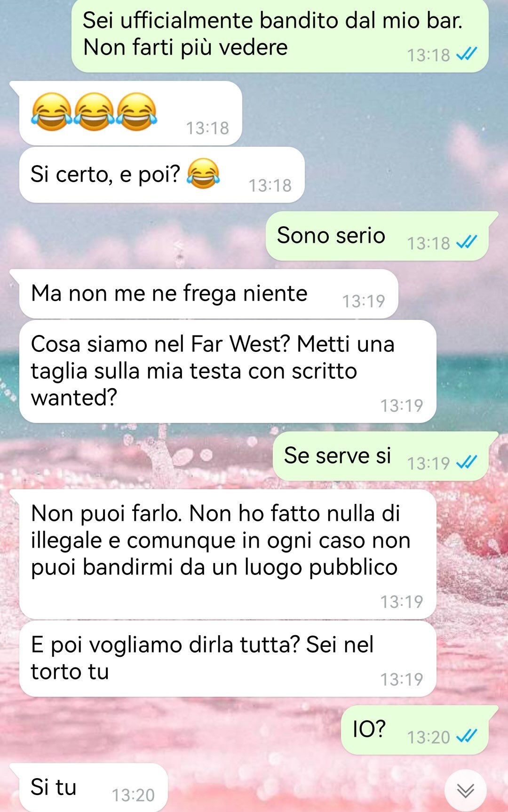
Task: Tap the 'Sei nel torto tu' message
Action: [228, 659]
